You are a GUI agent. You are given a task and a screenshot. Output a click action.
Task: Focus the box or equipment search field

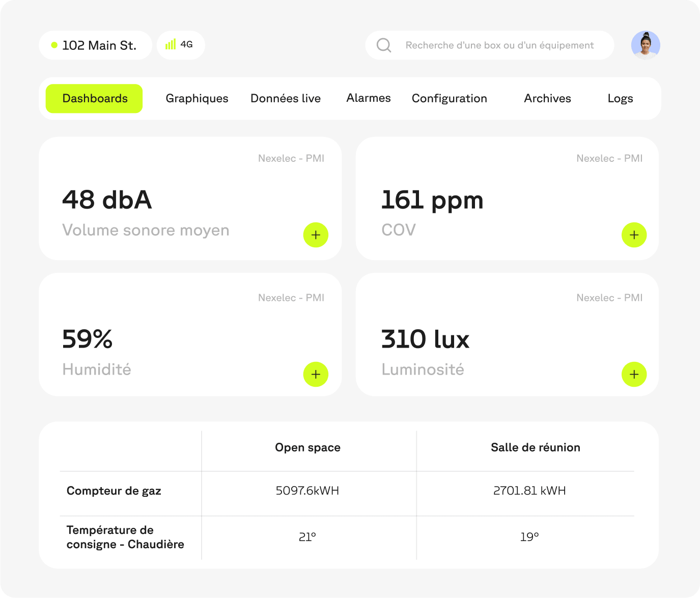coord(499,45)
